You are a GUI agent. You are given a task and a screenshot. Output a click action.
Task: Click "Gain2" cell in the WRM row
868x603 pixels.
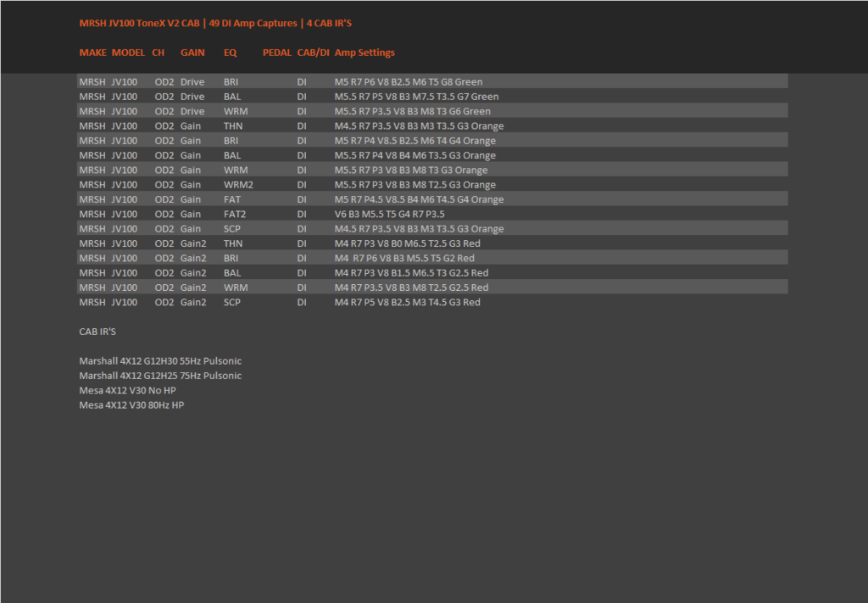[193, 288]
